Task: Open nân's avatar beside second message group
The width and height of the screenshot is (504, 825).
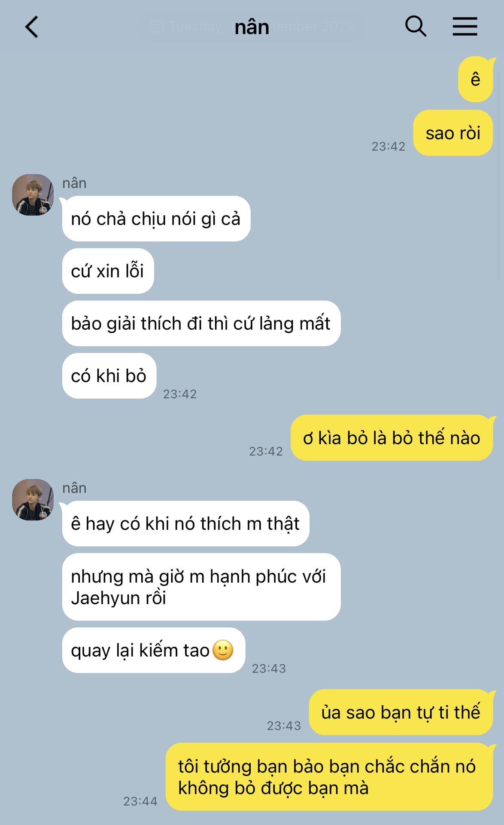Action: pos(33,500)
